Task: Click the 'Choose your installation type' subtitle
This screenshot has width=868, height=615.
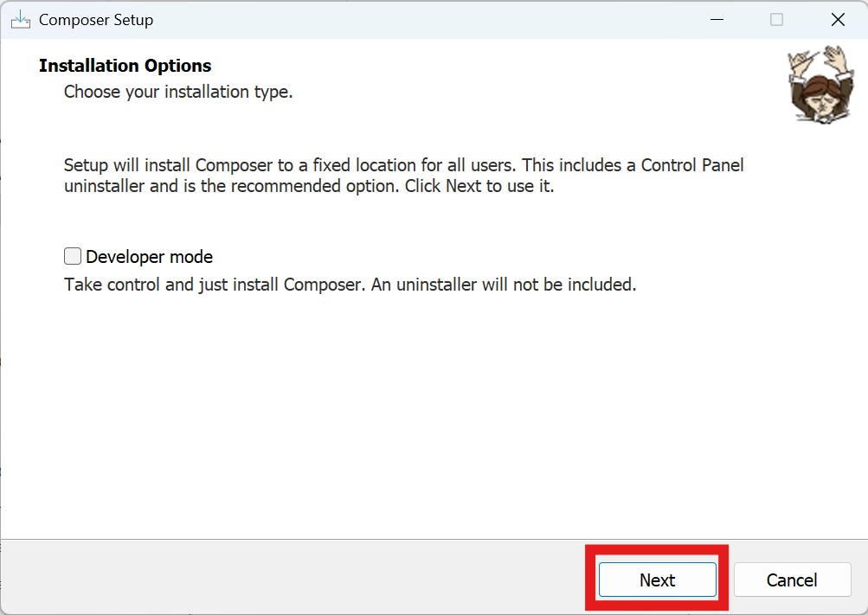Action: pyautogui.click(x=178, y=91)
